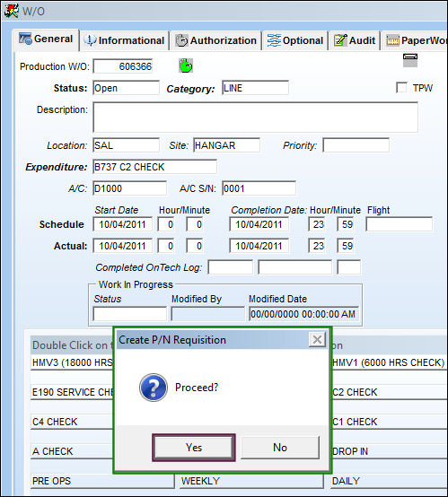
Task: Select the HMV1 (6000 HRS CHECK) entry
Action: coord(389,362)
